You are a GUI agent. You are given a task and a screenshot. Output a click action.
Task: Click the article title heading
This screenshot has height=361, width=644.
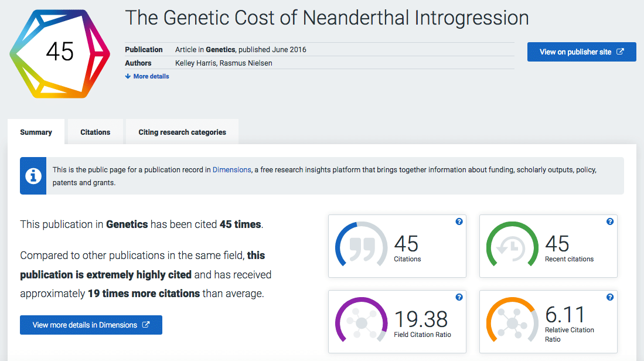click(327, 18)
